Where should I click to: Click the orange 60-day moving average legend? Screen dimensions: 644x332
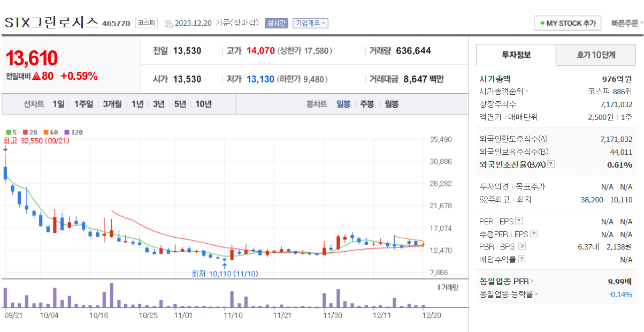click(50, 132)
